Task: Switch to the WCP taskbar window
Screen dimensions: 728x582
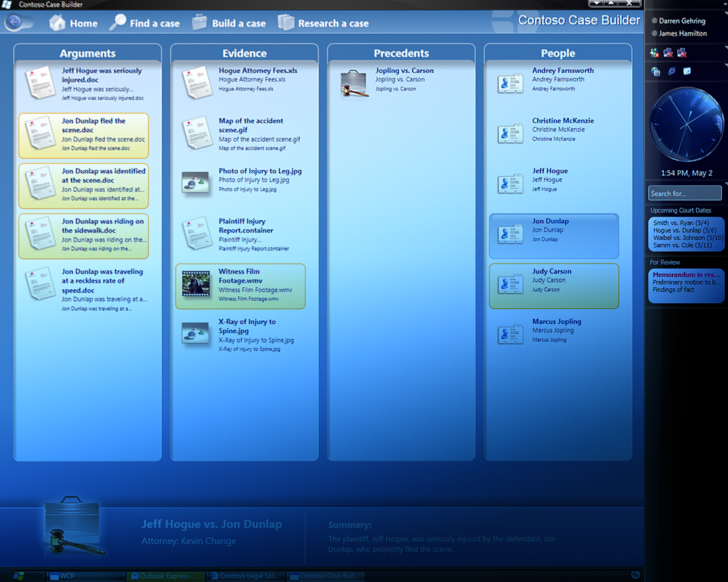Action: point(85,576)
